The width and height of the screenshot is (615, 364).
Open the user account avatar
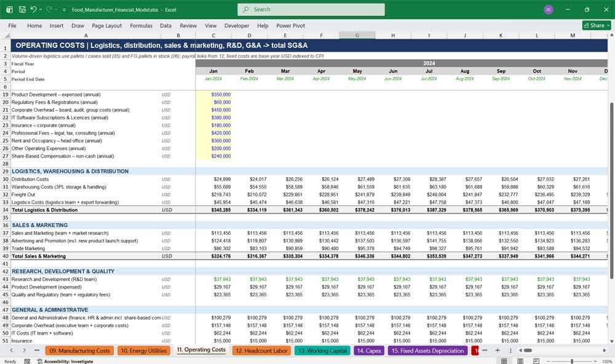tap(549, 9)
